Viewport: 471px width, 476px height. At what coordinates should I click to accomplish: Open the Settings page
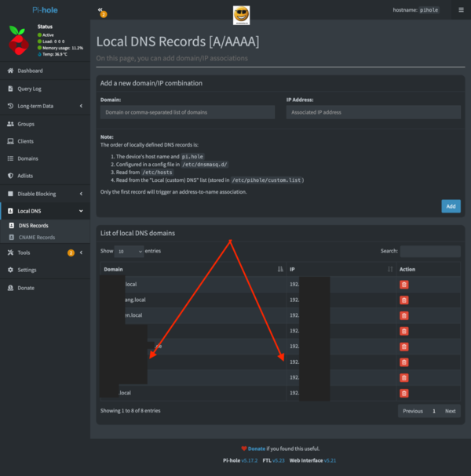coord(45,270)
